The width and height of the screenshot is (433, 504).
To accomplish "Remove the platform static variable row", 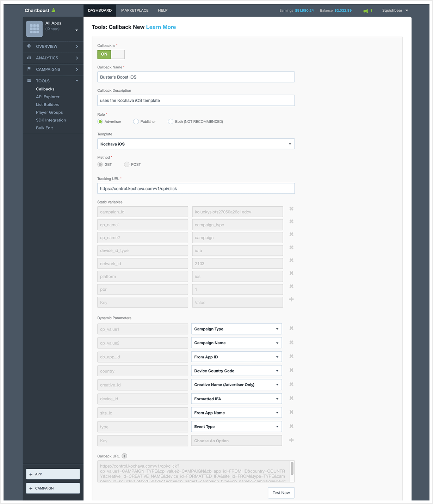I will tap(291, 273).
